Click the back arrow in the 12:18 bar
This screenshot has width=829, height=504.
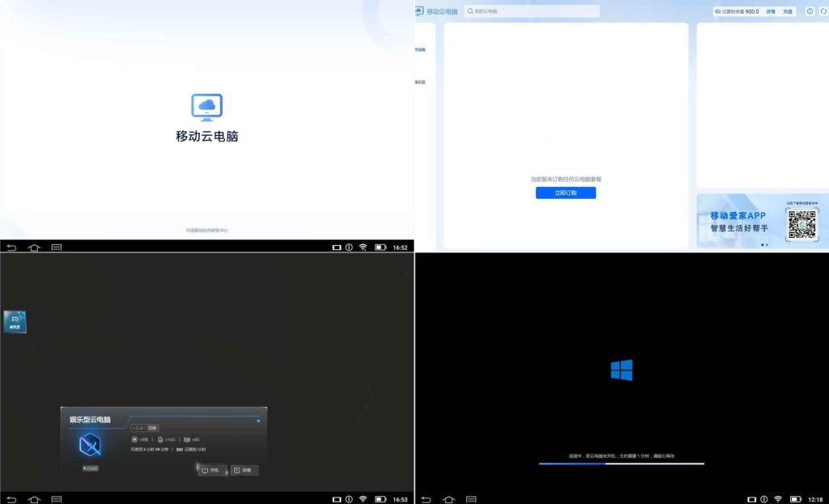(x=426, y=499)
